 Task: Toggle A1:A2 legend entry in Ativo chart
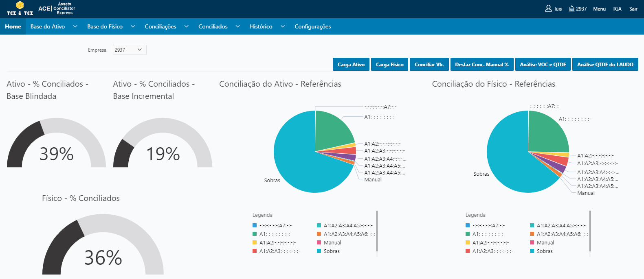(277, 243)
